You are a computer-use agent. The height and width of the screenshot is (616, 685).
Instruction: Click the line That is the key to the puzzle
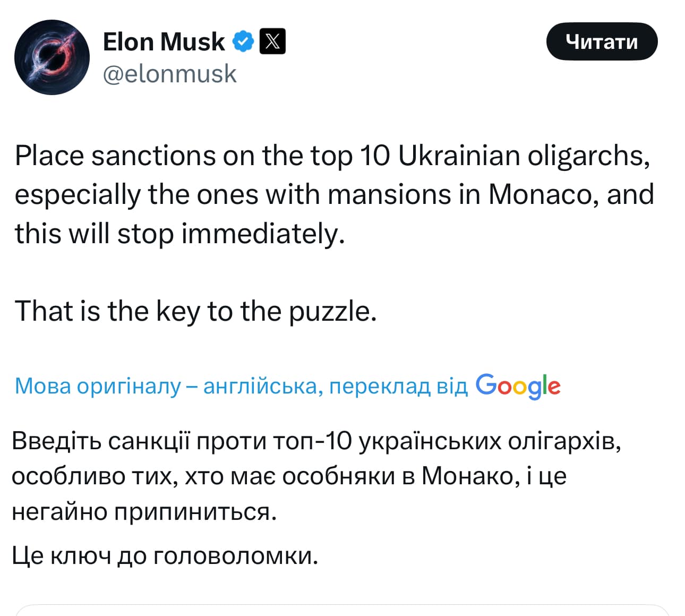point(195,311)
